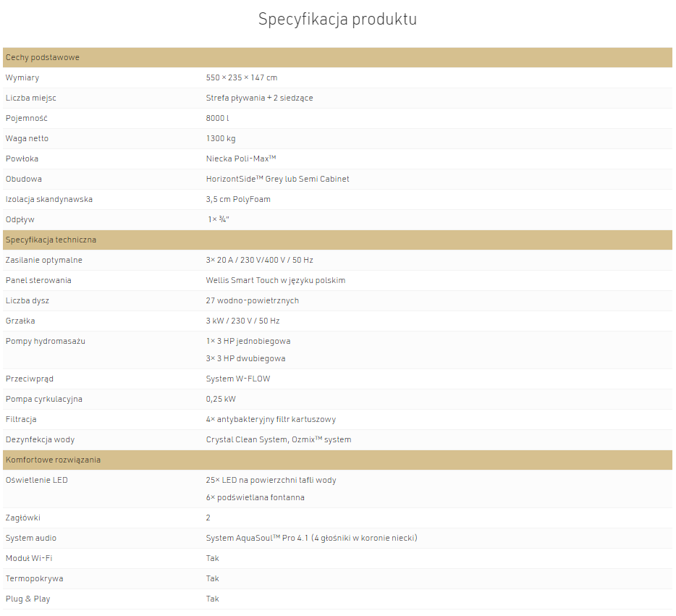This screenshot has height=616, width=676.
Task: Click Wellis Smart Touch w języku polskim
Action: pos(276,280)
